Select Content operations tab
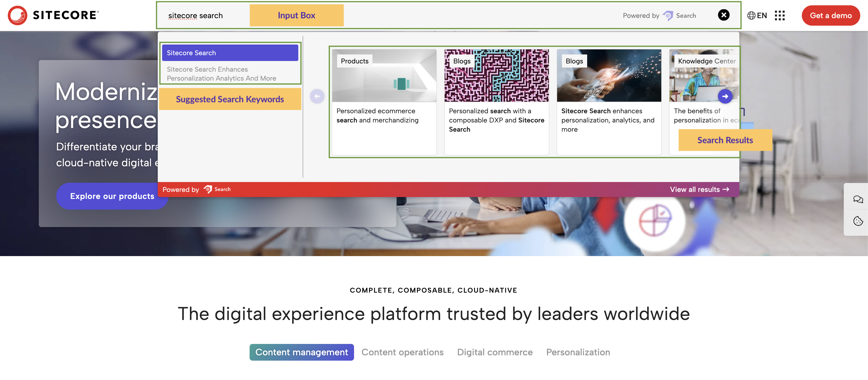This screenshot has width=868, height=380. tap(402, 352)
